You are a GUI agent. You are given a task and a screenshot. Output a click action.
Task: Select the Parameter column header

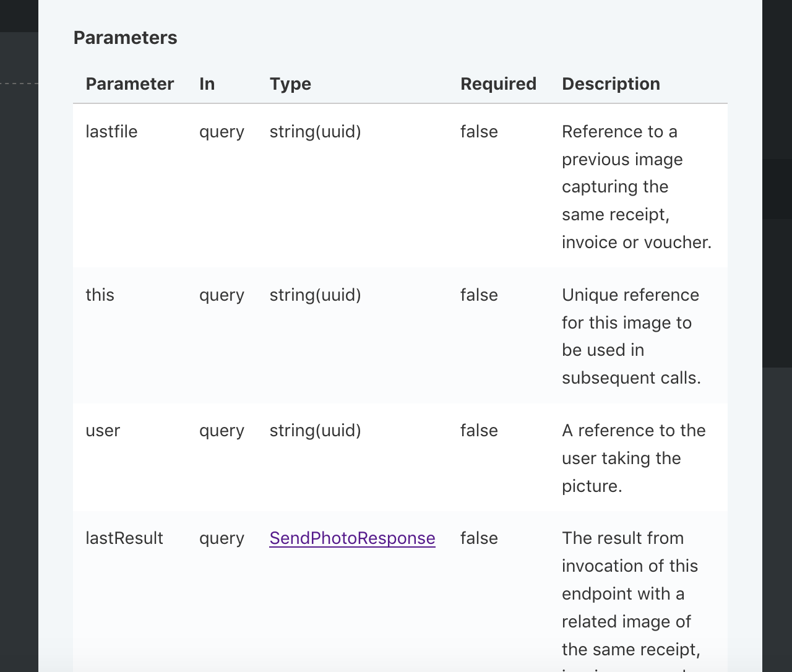click(x=130, y=84)
